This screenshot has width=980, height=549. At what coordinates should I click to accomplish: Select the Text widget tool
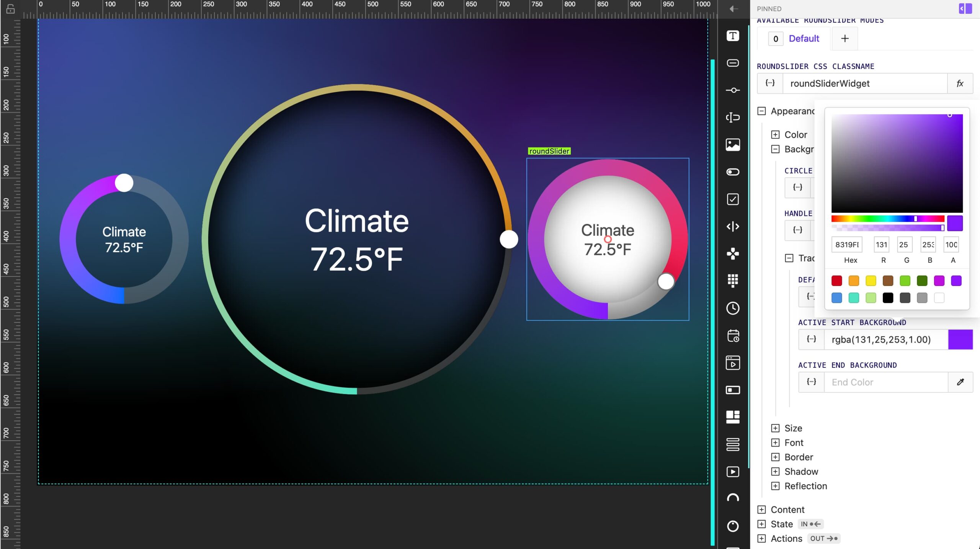(x=733, y=36)
